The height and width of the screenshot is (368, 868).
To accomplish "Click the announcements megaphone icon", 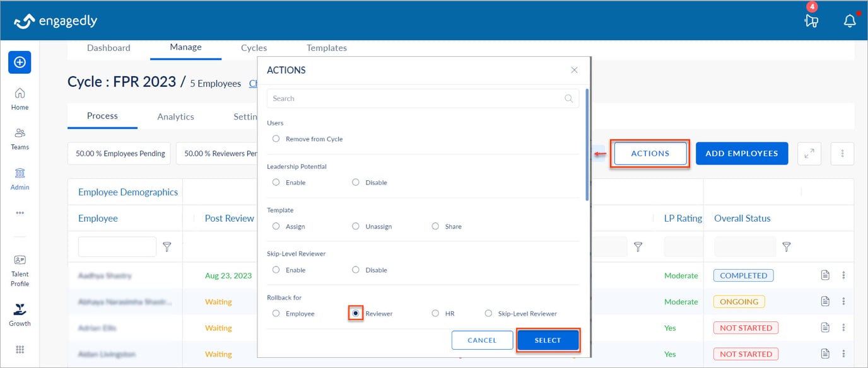I will pyautogui.click(x=811, y=21).
